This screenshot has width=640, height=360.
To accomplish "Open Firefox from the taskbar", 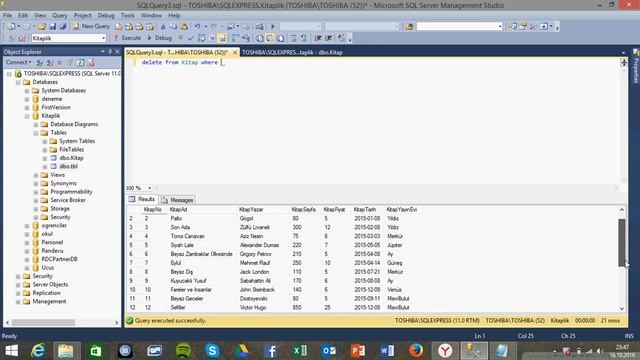I will click(416, 351).
